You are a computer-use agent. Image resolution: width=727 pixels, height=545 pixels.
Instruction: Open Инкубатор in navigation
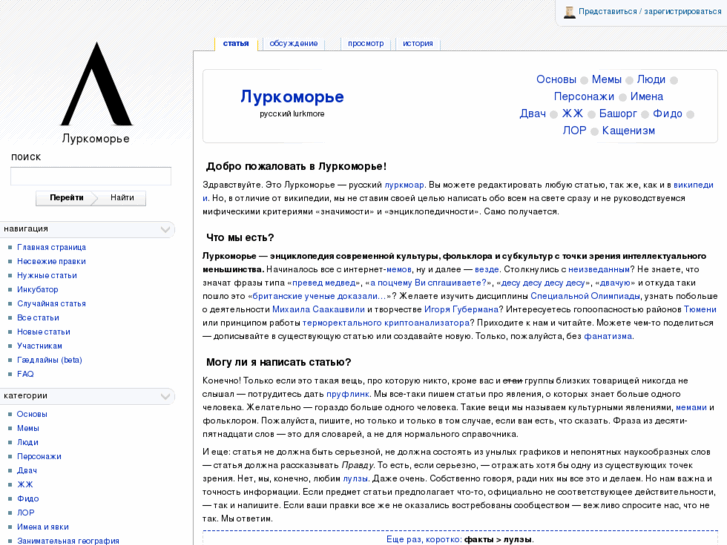pyautogui.click(x=38, y=289)
